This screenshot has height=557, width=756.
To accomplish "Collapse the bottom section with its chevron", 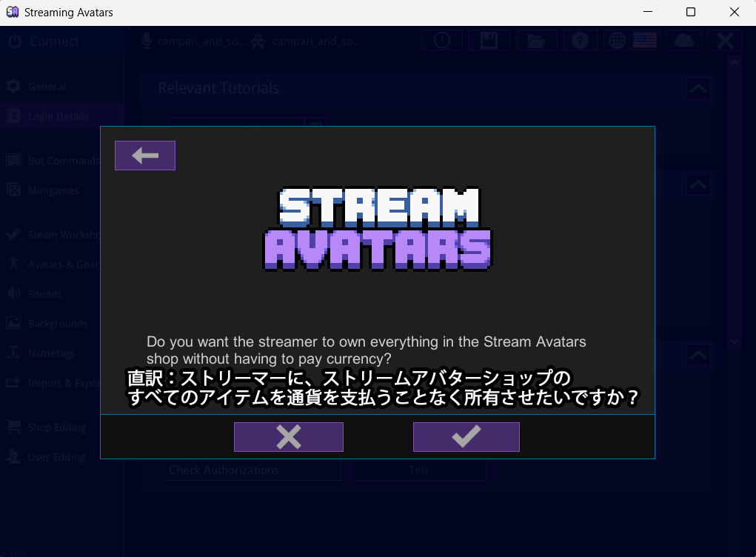I will pyautogui.click(x=697, y=355).
